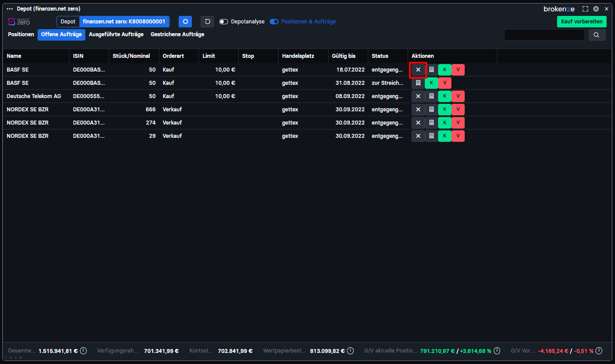Image resolution: width=615 pixels, height=364 pixels.
Task: Click the date cell 08.09.2022
Action: 348,96
